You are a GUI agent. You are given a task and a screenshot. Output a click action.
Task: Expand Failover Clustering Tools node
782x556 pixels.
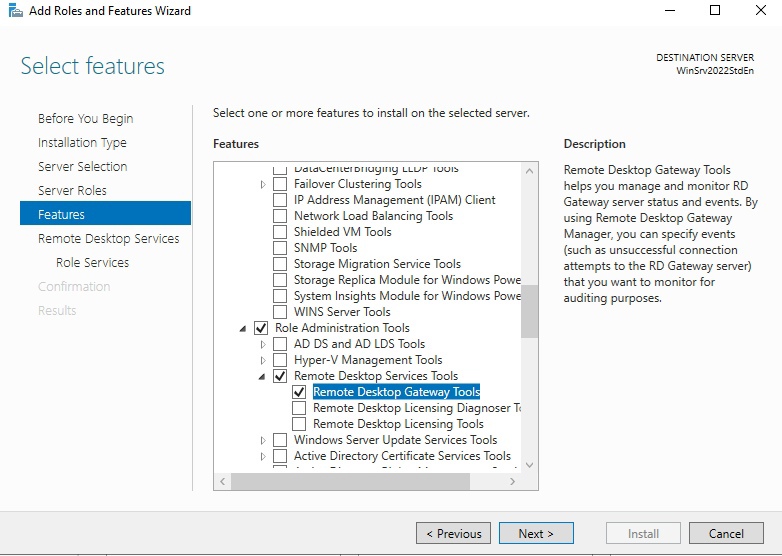point(263,184)
